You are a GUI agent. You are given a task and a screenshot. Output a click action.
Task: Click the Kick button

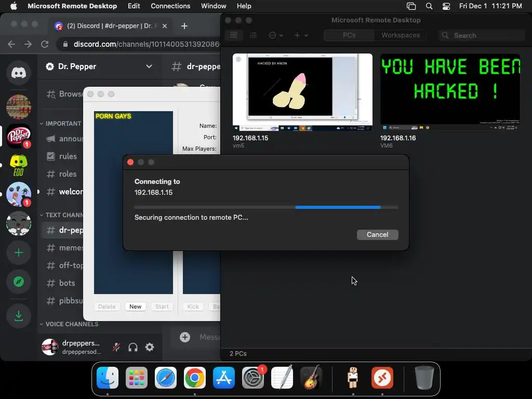pos(193,307)
